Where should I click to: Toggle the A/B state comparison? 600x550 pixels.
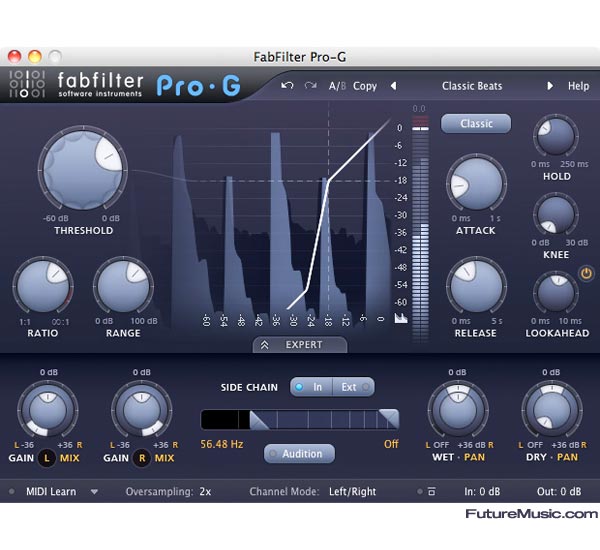point(337,86)
